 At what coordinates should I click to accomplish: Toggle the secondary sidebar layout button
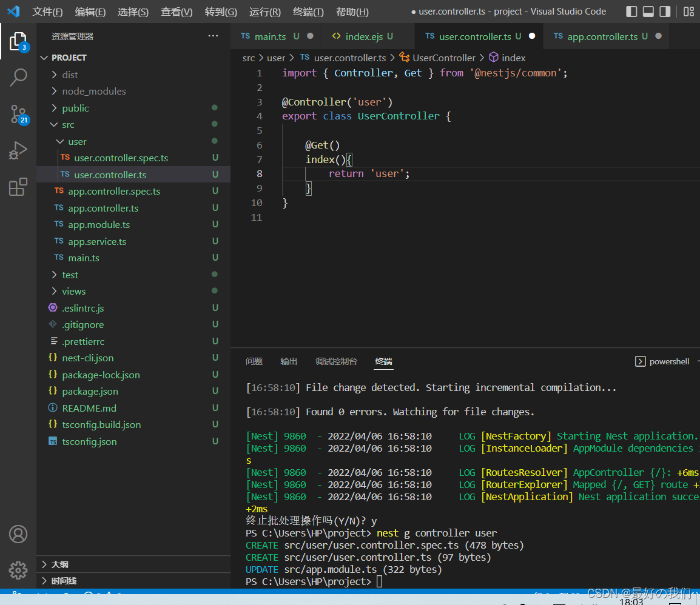point(665,12)
